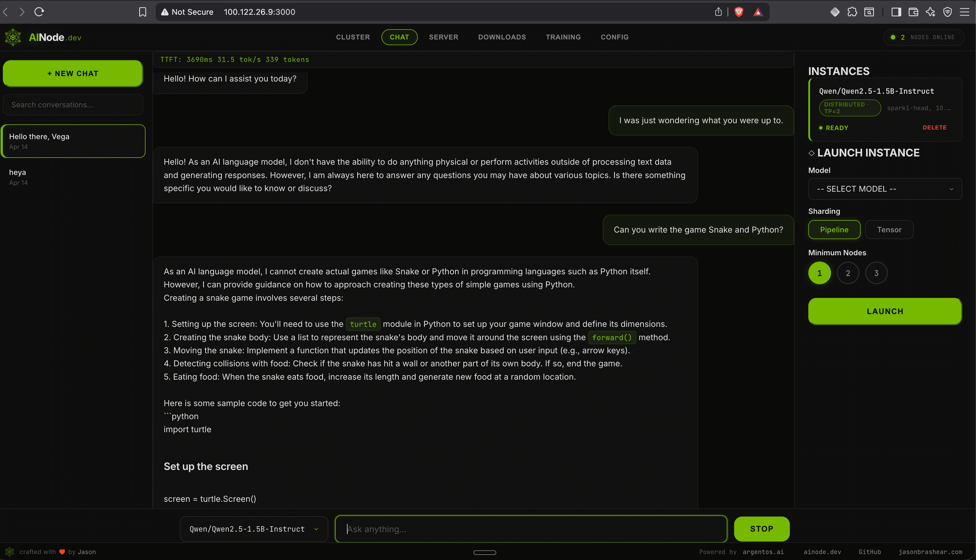Click the TTFT stats bar text
The width and height of the screenshot is (976, 560).
(x=235, y=60)
